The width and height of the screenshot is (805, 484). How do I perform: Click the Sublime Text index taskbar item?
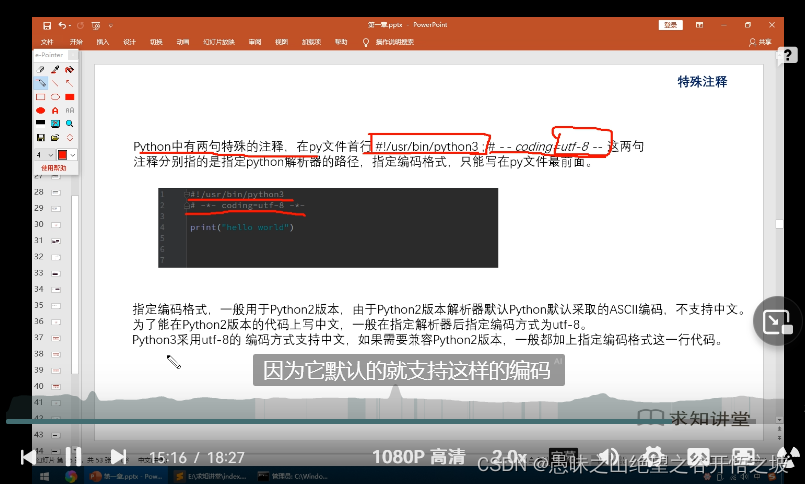tap(210, 477)
